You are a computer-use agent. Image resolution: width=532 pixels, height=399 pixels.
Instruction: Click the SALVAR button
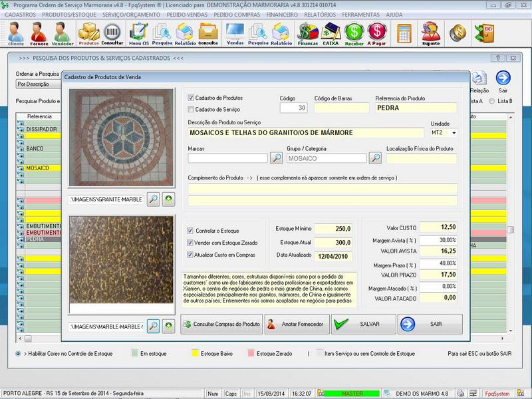(362, 324)
